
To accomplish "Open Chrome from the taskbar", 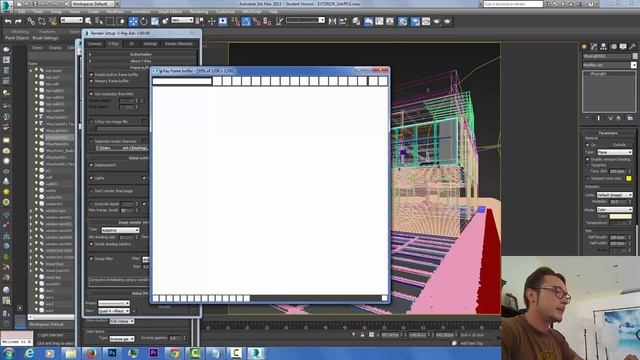I will pos(174,353).
